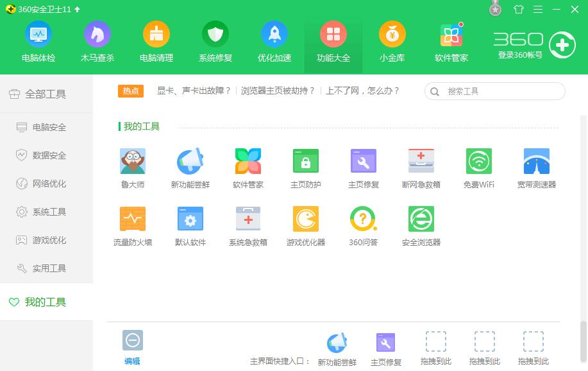588x371 pixels.
Task: Open the 免费WiFi tool
Action: tap(479, 168)
